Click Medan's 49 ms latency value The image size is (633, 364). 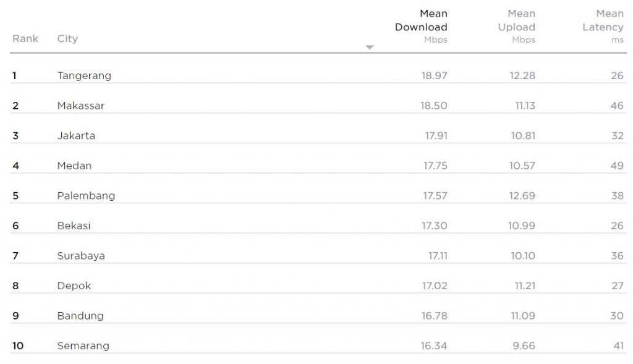pos(617,166)
